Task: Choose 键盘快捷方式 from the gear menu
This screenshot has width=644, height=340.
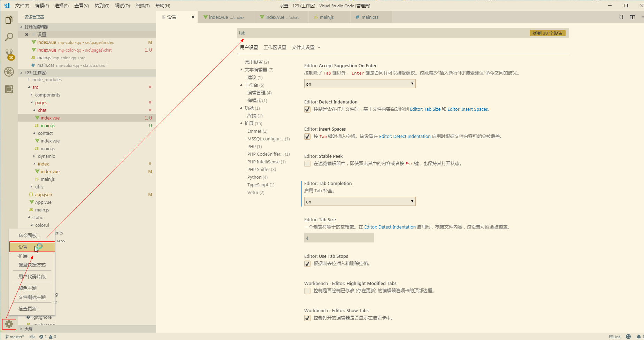Action: (32, 265)
